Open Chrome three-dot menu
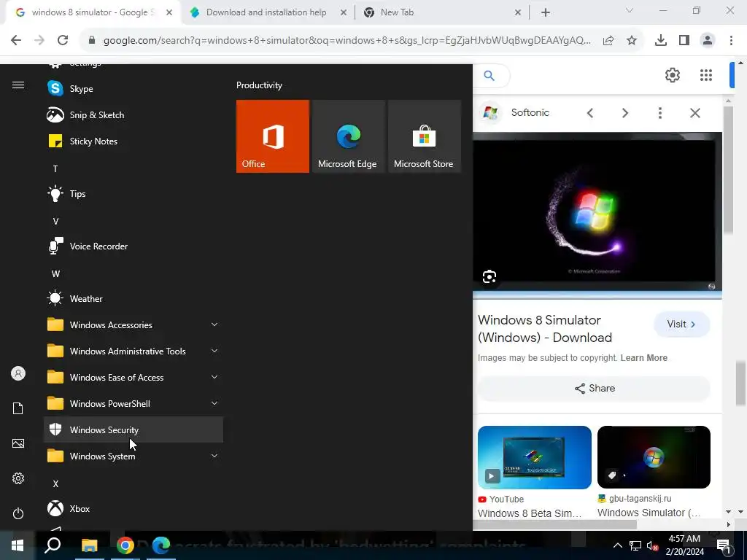The height and width of the screenshot is (560, 747). point(731,41)
